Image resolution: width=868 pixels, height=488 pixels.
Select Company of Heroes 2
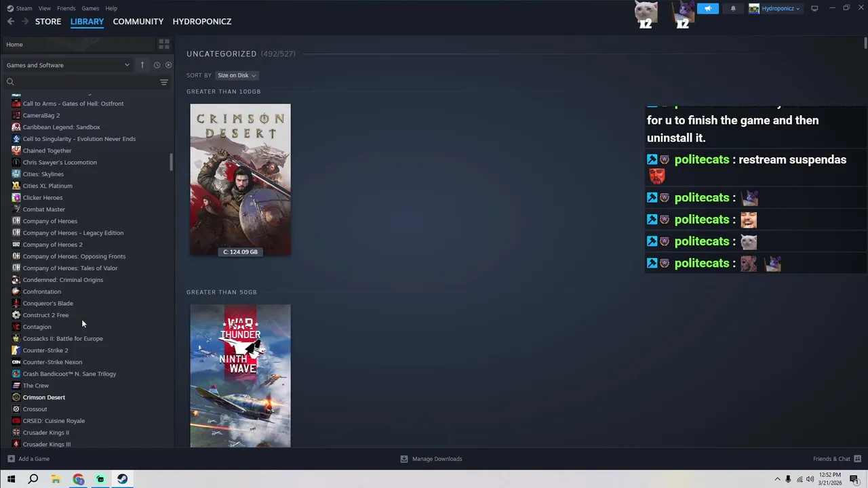pos(53,245)
